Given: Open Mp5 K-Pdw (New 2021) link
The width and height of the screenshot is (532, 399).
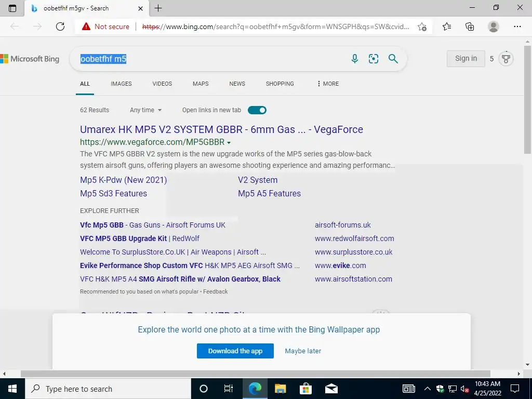Looking at the screenshot, I should (124, 180).
